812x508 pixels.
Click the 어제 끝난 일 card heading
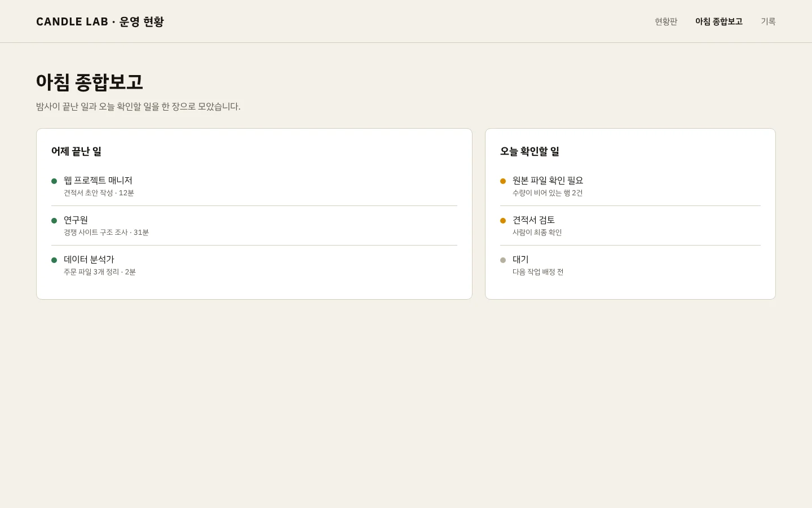click(76, 151)
